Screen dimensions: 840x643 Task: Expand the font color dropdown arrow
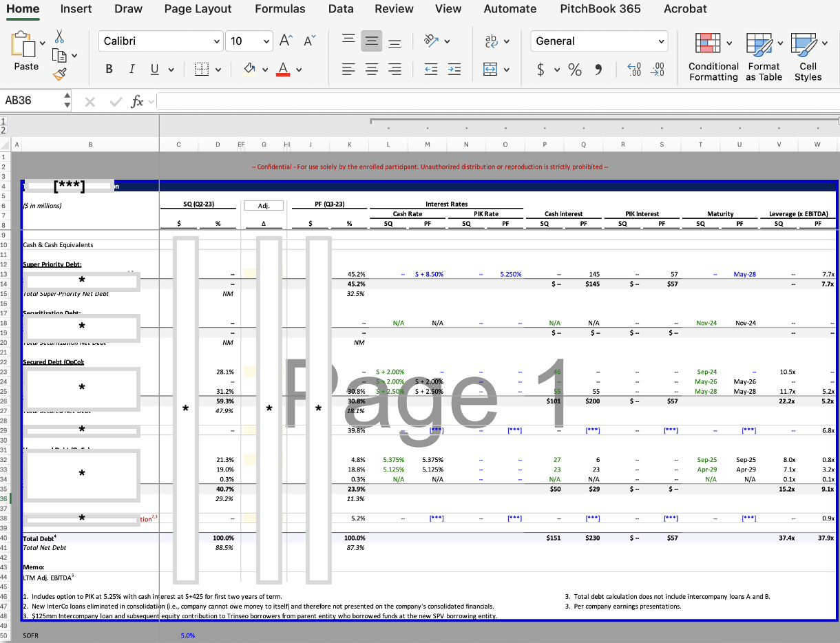(x=299, y=70)
